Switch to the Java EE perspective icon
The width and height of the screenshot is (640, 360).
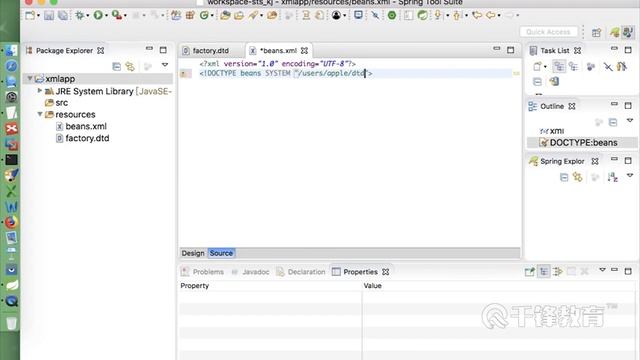628,32
